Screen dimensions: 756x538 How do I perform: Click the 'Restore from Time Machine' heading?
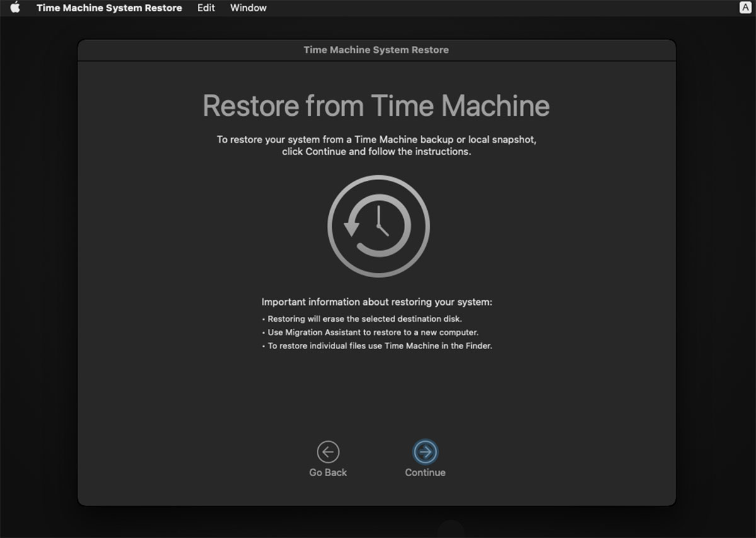click(376, 105)
